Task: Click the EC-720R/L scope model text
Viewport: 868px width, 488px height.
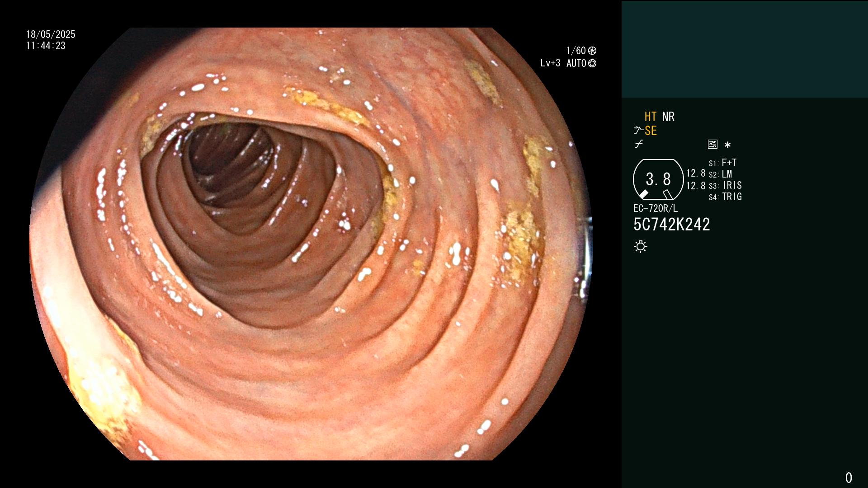Action: click(x=656, y=208)
